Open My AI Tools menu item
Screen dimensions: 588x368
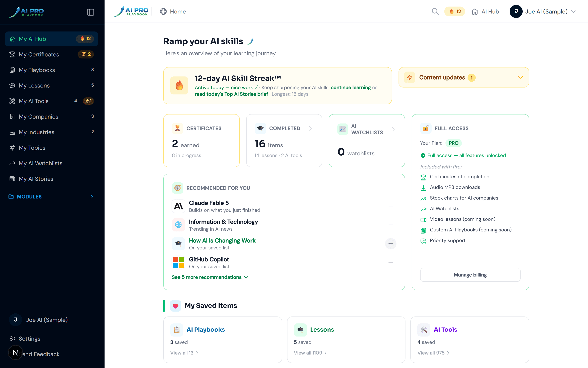(x=51, y=101)
